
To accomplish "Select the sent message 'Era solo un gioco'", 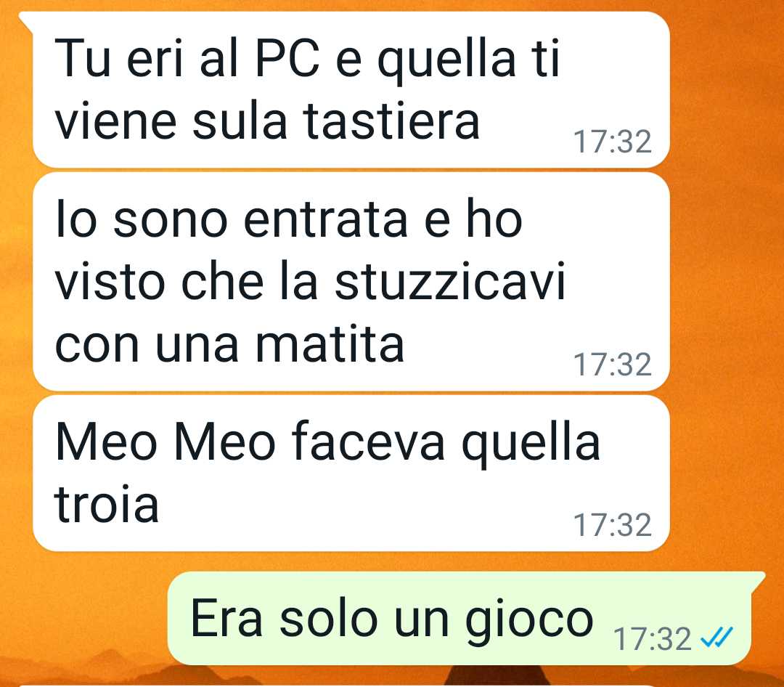I will tap(459, 619).
